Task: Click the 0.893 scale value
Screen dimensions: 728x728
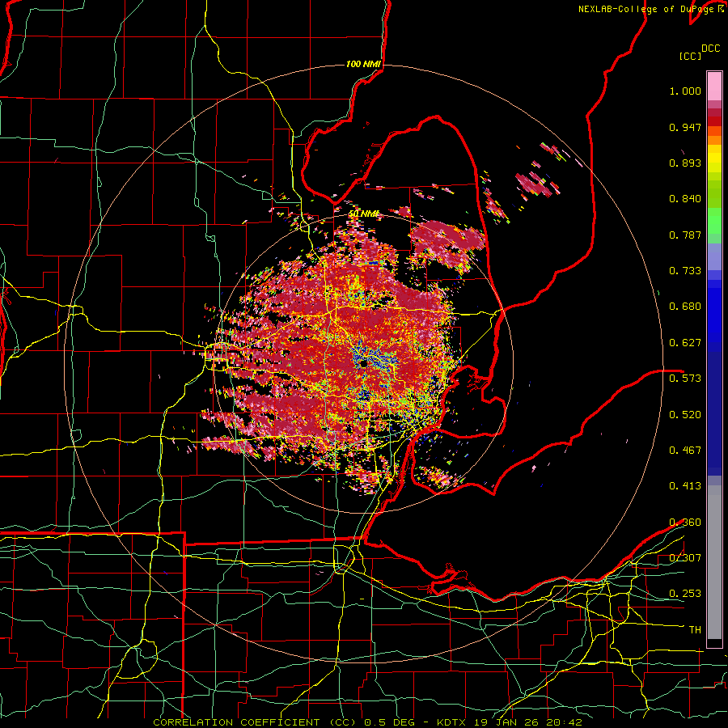Action: pos(685,163)
